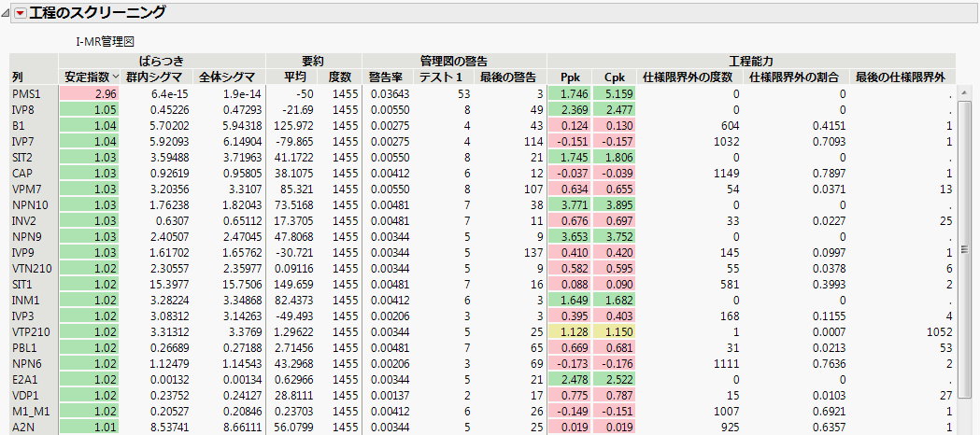The width and height of the screenshot is (980, 435).
Task: Collapse the 工程のスクリーニング report outline
Action: pos(7,13)
